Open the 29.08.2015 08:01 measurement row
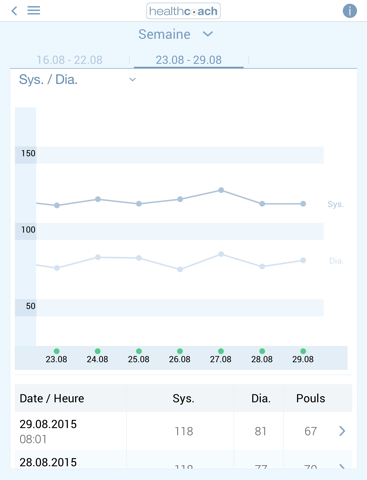The image size is (367, 480). pyautogui.click(x=183, y=431)
